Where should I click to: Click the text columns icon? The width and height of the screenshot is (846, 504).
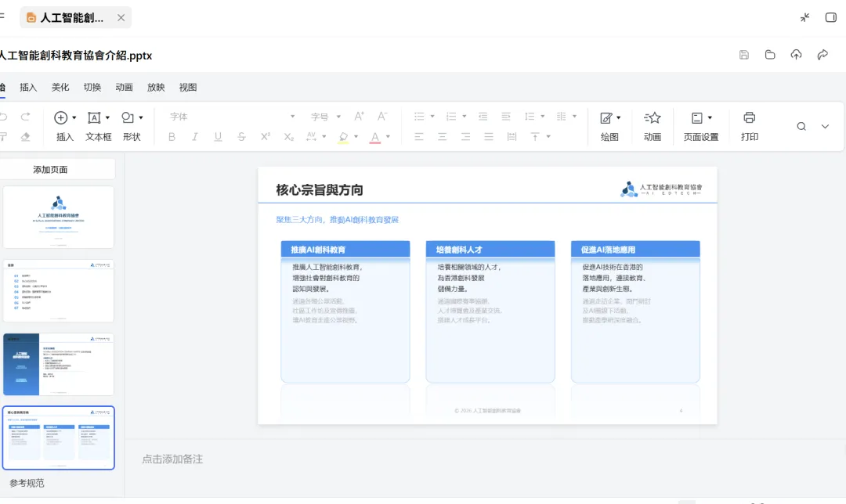tap(561, 117)
